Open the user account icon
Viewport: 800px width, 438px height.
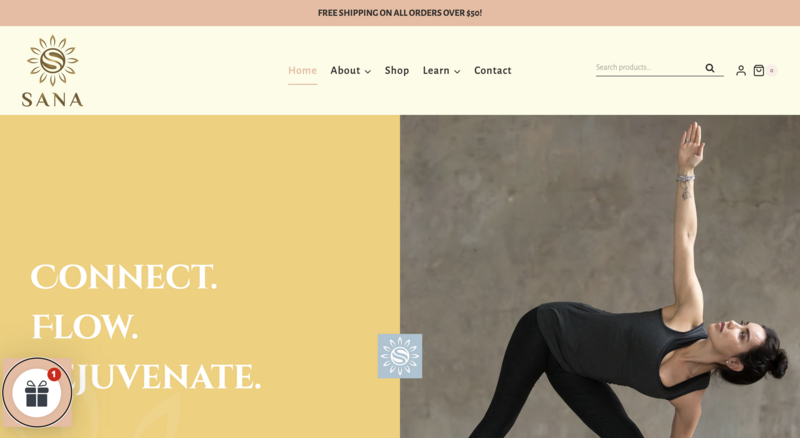point(741,70)
